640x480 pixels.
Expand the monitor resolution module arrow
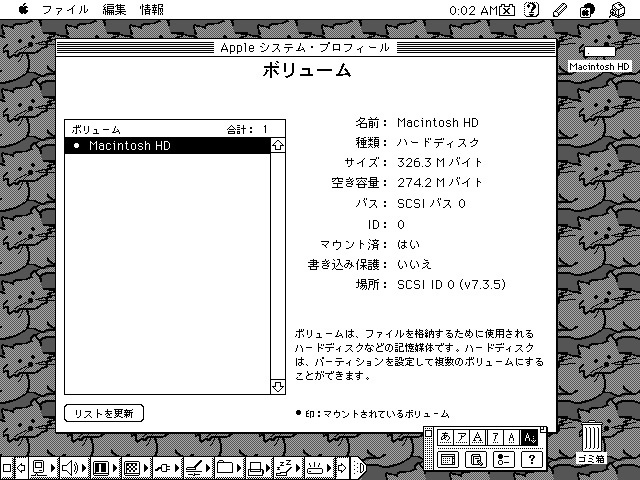pos(116,468)
